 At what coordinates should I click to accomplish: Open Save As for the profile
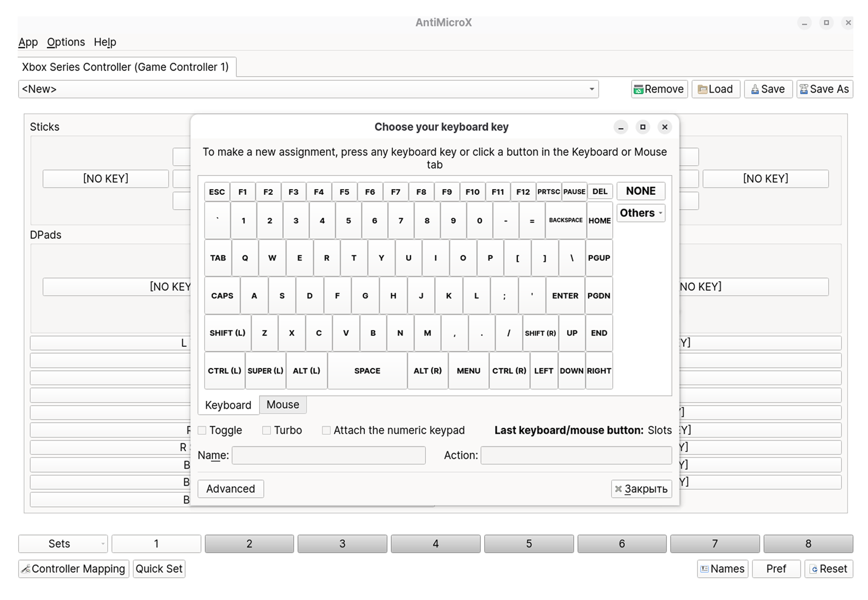click(825, 89)
